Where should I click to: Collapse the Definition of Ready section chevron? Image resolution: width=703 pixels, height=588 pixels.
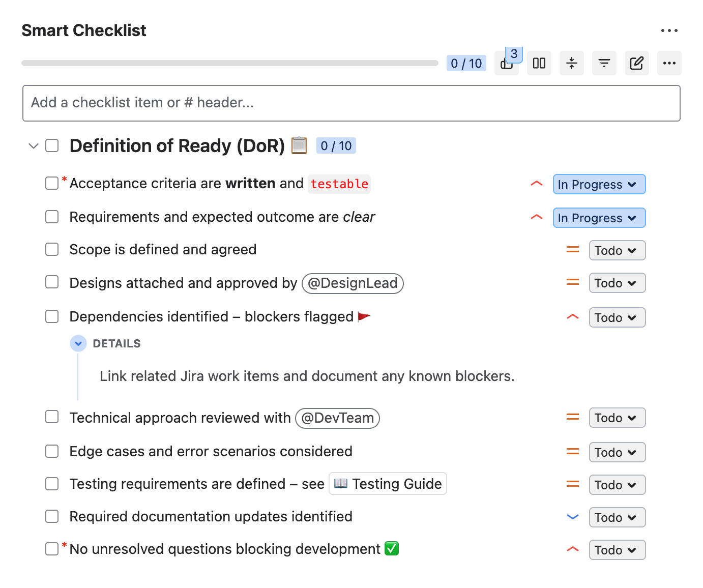coord(34,146)
